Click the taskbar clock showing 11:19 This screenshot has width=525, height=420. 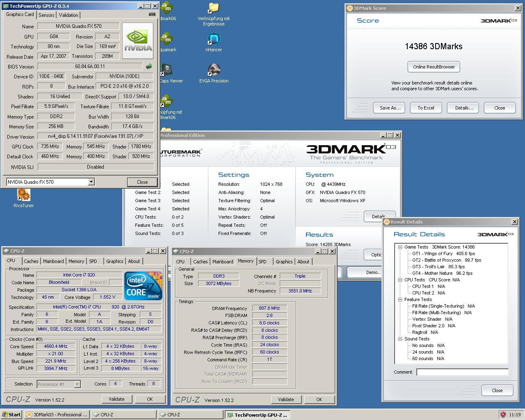click(x=515, y=415)
